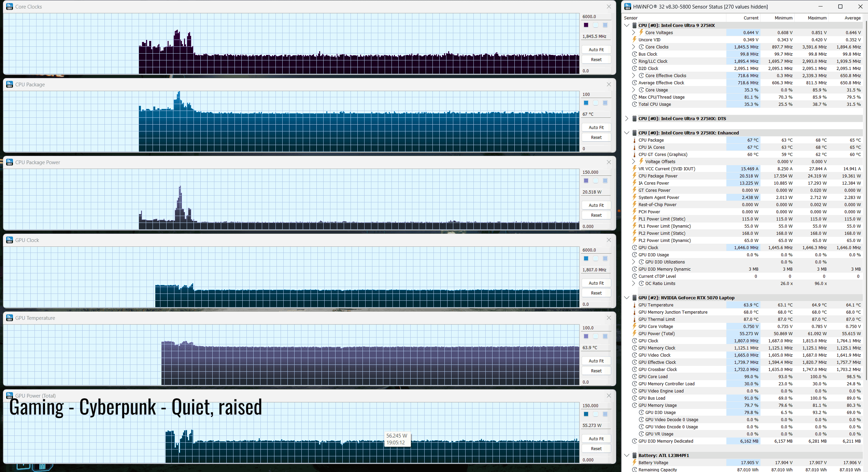868x472 pixels.
Task: Click the Average column header
Action: [x=852, y=18]
